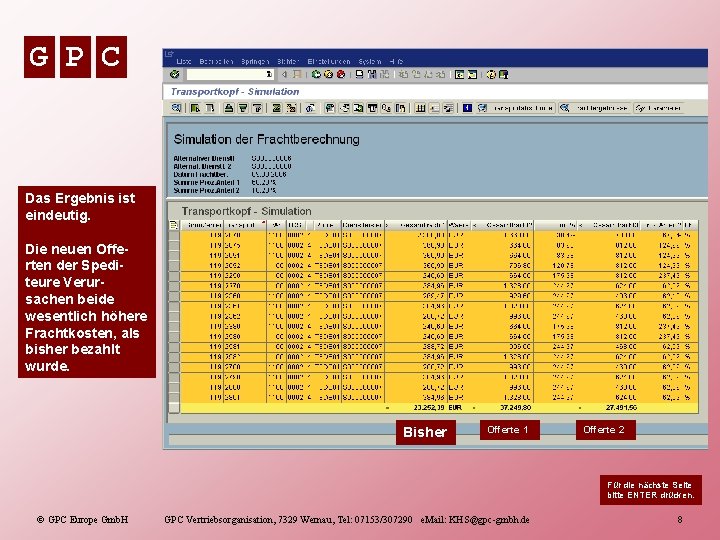Viewport: 720px width, 540px height.
Task: Click the Bisher label
Action: [425, 432]
